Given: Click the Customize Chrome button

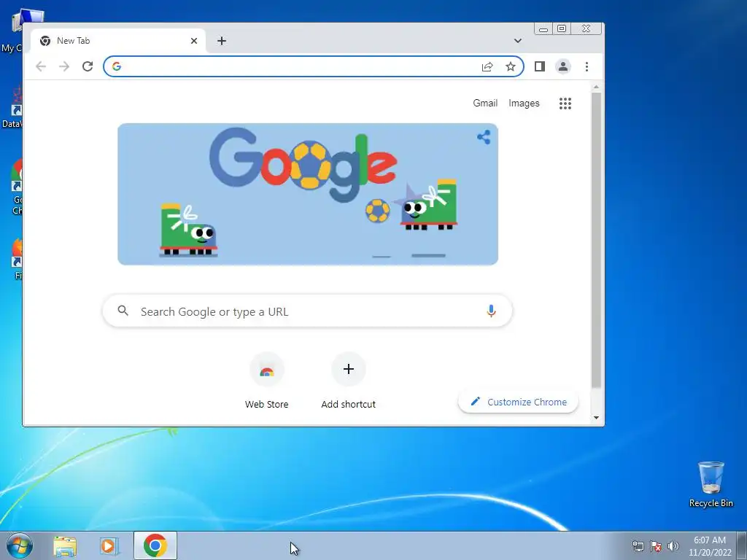Looking at the screenshot, I should (x=519, y=402).
